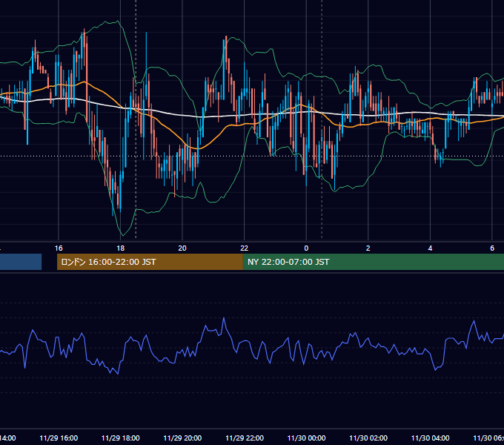
Task: Click the 11/30 00:00 time label
Action: [x=306, y=438]
